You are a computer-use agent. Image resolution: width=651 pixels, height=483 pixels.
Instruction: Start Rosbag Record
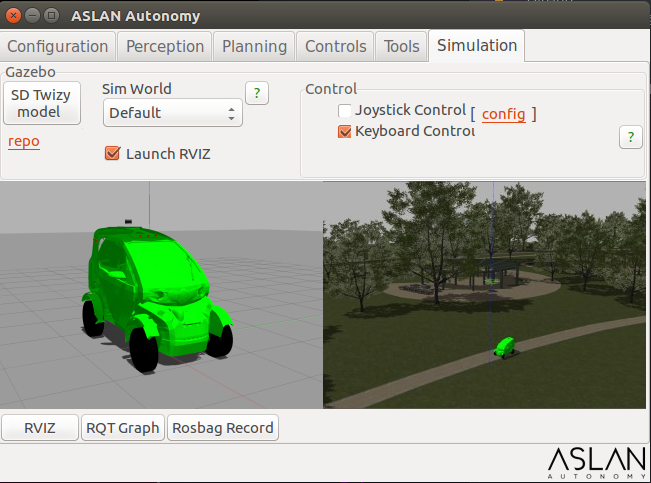223,428
